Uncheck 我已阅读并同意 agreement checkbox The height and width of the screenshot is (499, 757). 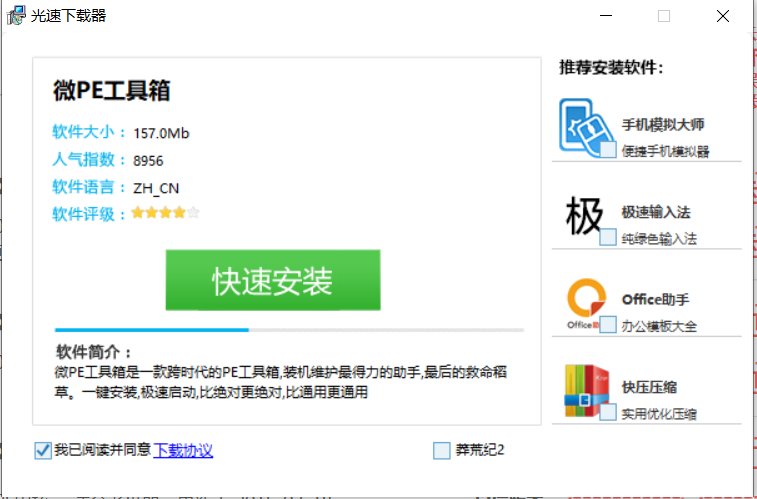click(43, 451)
